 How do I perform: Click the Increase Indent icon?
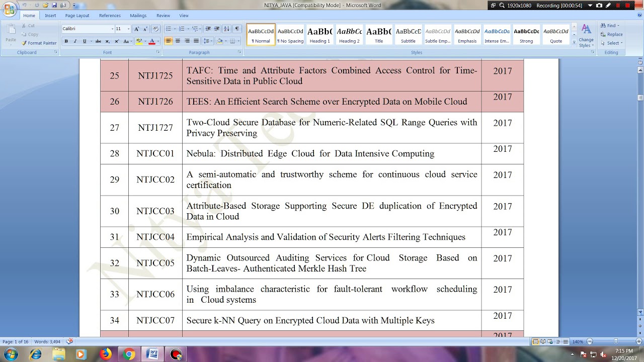pyautogui.click(x=217, y=29)
